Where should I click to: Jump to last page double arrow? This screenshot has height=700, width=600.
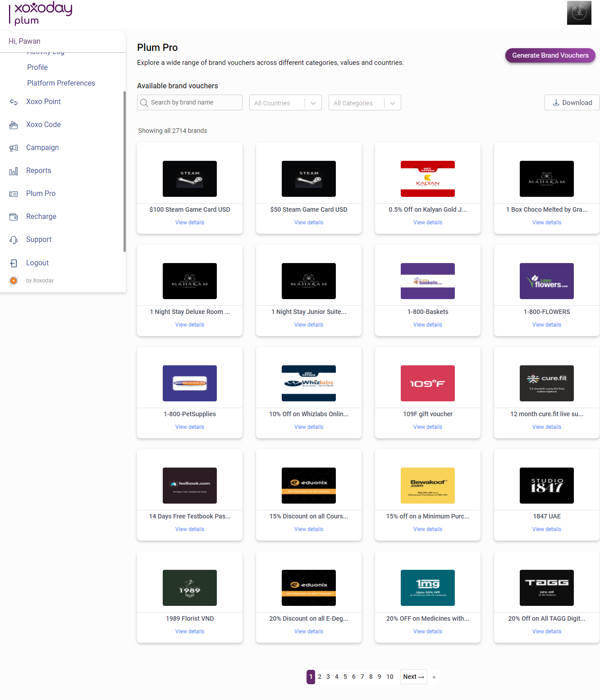434,677
